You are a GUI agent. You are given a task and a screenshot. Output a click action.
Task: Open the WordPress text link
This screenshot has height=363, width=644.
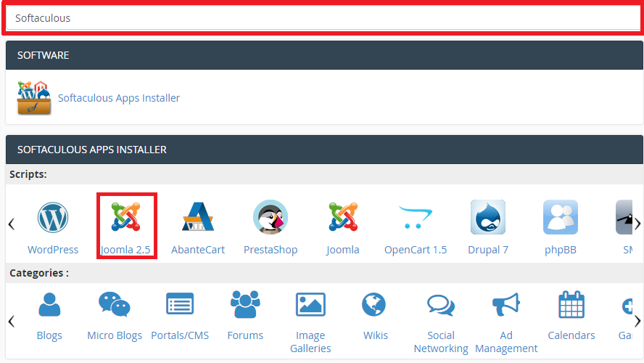coord(52,250)
